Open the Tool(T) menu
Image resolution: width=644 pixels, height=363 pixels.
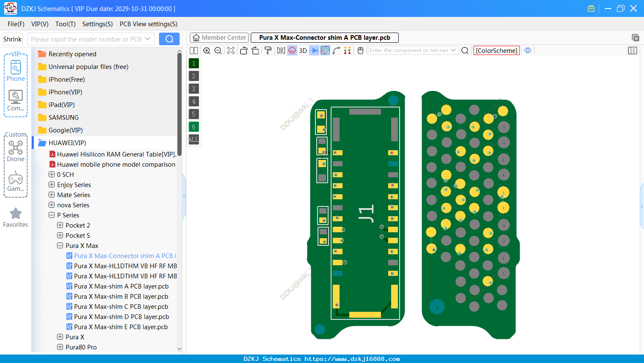point(66,24)
